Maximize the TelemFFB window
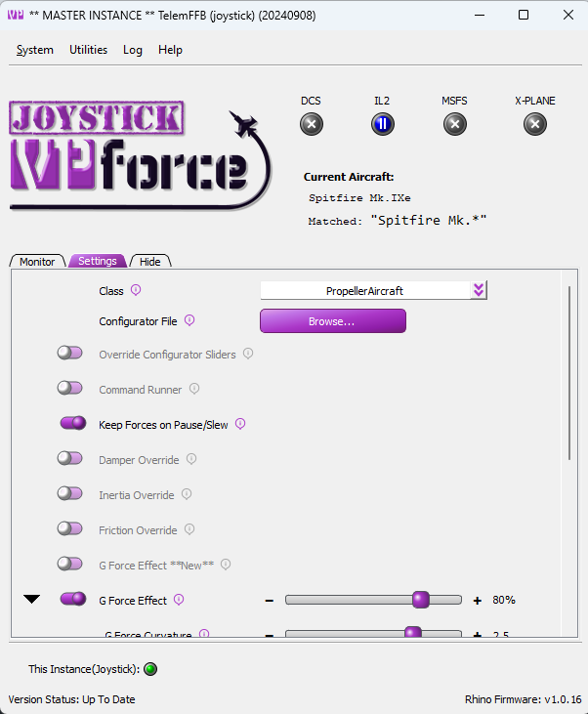The height and width of the screenshot is (714, 588). 524,15
